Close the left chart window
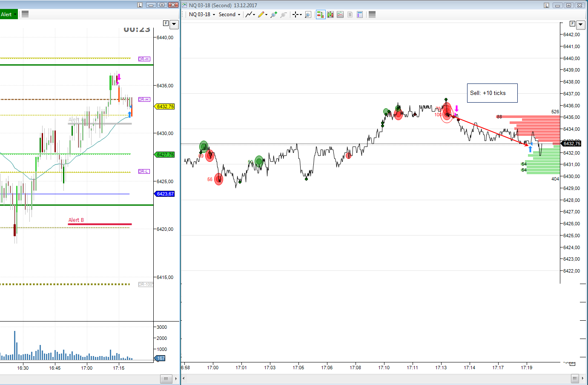This screenshot has height=385, width=588. [173, 5]
